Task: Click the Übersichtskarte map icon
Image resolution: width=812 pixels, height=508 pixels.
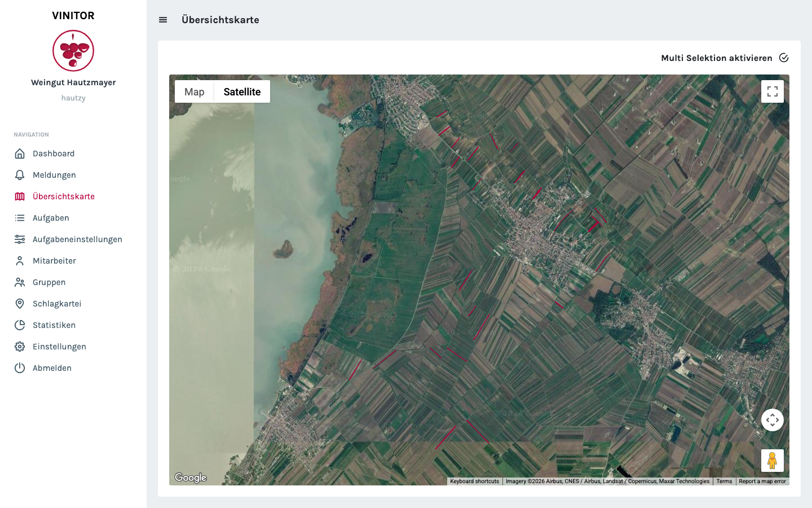Action: click(x=20, y=196)
